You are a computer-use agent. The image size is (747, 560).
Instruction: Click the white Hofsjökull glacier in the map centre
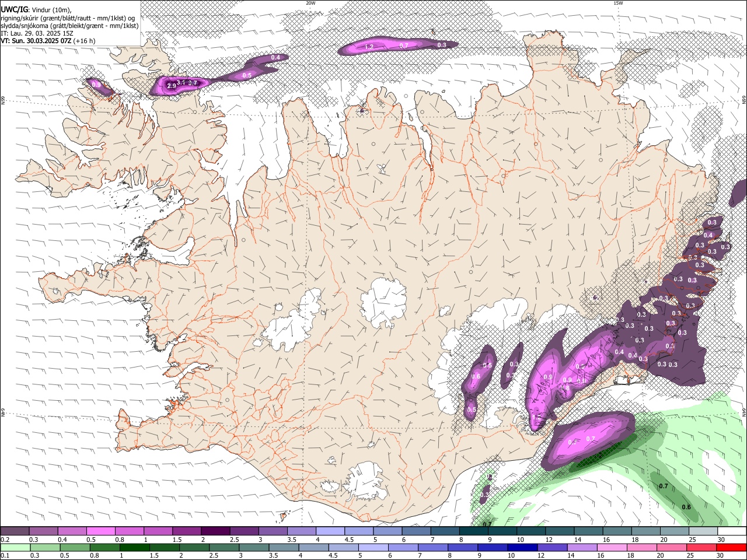(x=383, y=302)
